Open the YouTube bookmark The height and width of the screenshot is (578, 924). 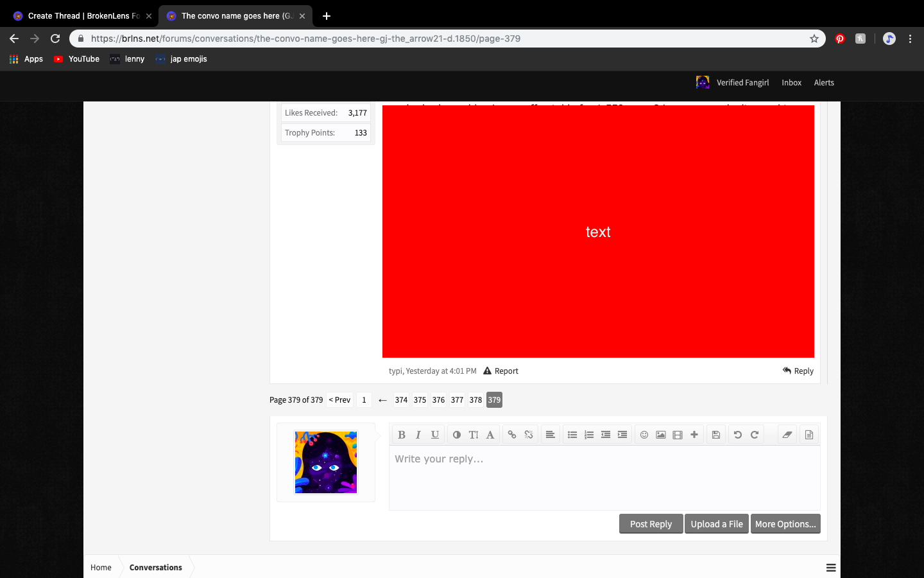pyautogui.click(x=76, y=59)
